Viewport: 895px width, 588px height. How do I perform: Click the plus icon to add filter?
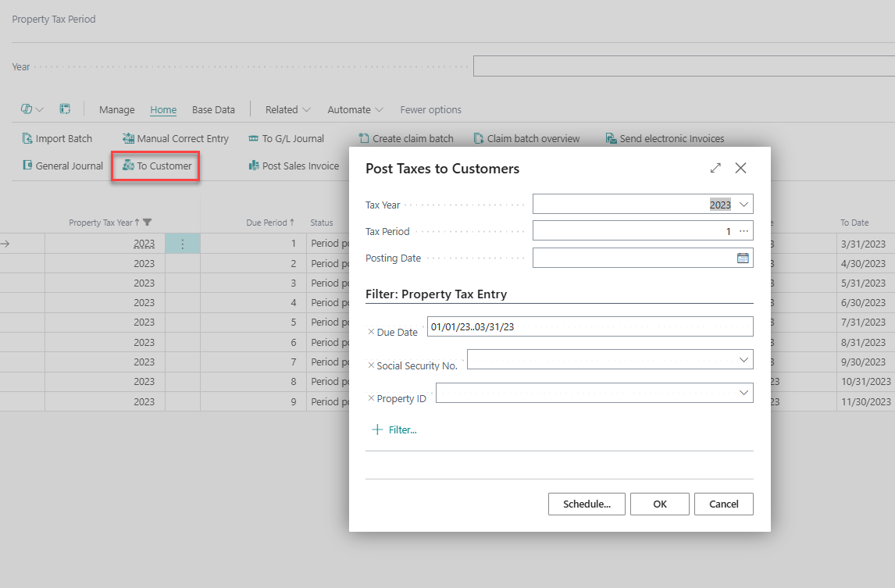tap(376, 429)
